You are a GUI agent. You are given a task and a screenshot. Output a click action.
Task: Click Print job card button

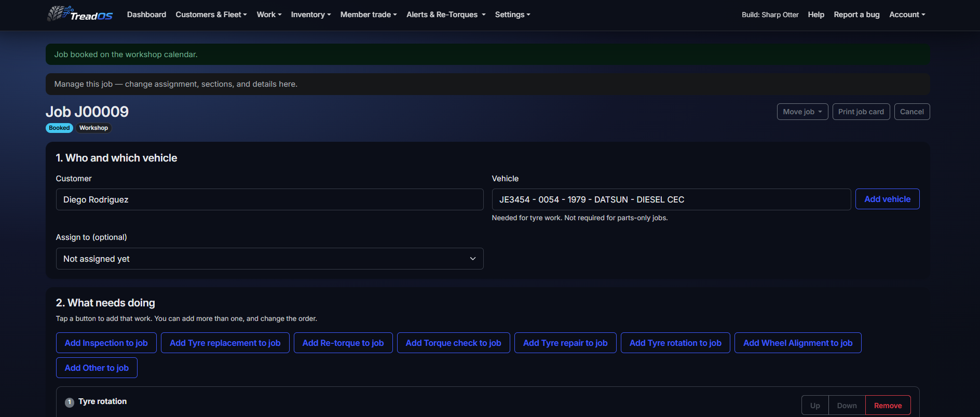pos(861,112)
